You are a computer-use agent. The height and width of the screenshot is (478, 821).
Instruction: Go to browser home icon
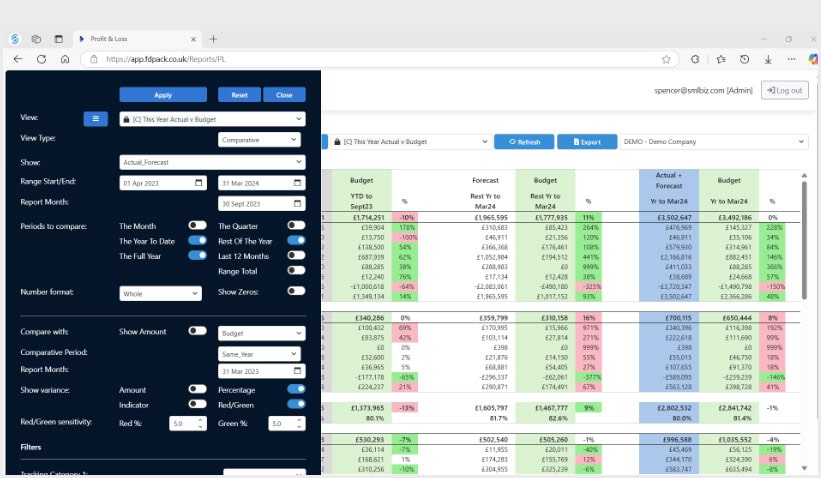[x=65, y=59]
